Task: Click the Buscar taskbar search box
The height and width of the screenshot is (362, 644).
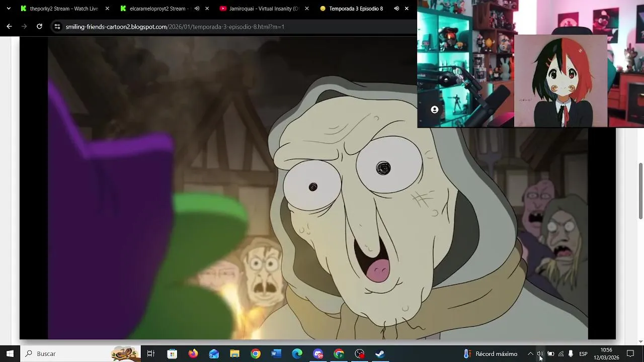Action: 80,354
